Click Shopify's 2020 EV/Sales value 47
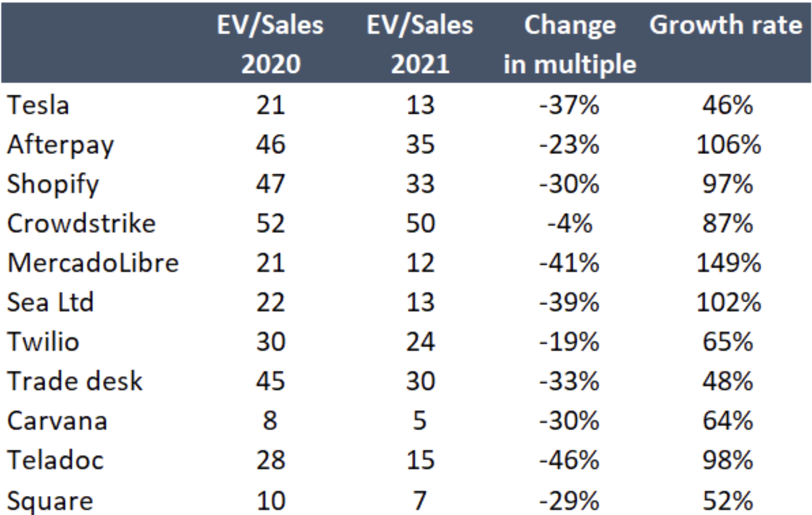 point(270,184)
